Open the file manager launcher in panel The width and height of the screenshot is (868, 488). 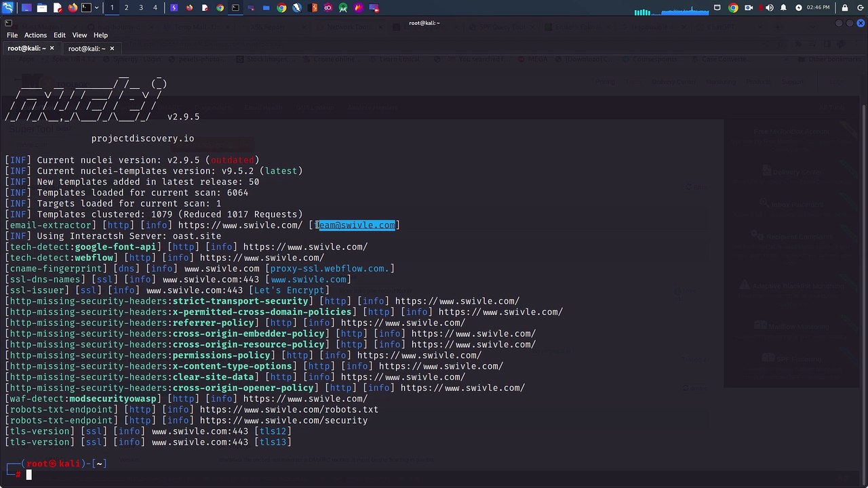[x=42, y=8]
